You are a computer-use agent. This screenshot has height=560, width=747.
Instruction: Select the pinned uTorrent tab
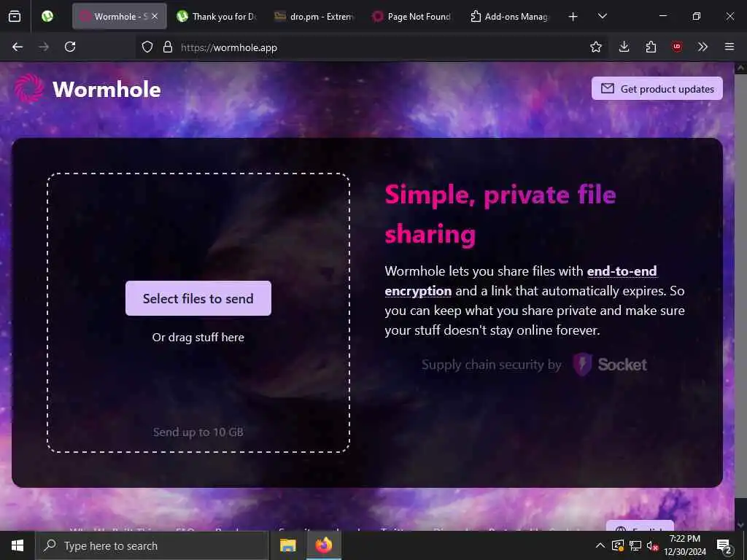[47, 17]
